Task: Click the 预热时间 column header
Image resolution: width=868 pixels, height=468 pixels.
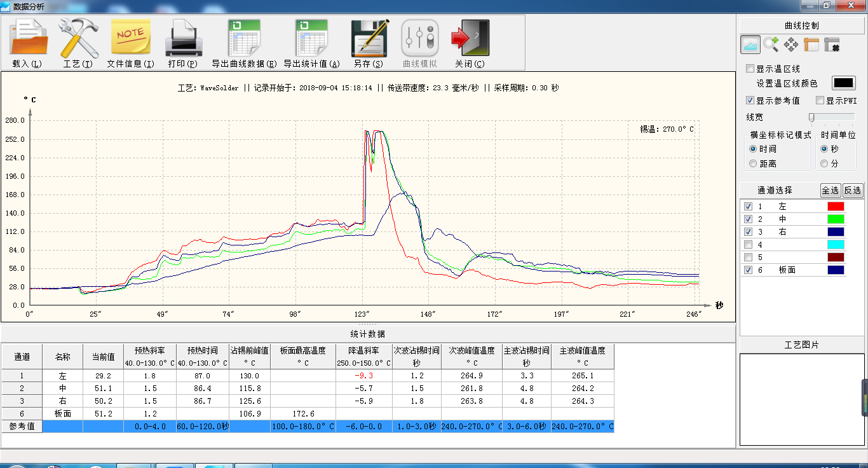Action: click(202, 357)
